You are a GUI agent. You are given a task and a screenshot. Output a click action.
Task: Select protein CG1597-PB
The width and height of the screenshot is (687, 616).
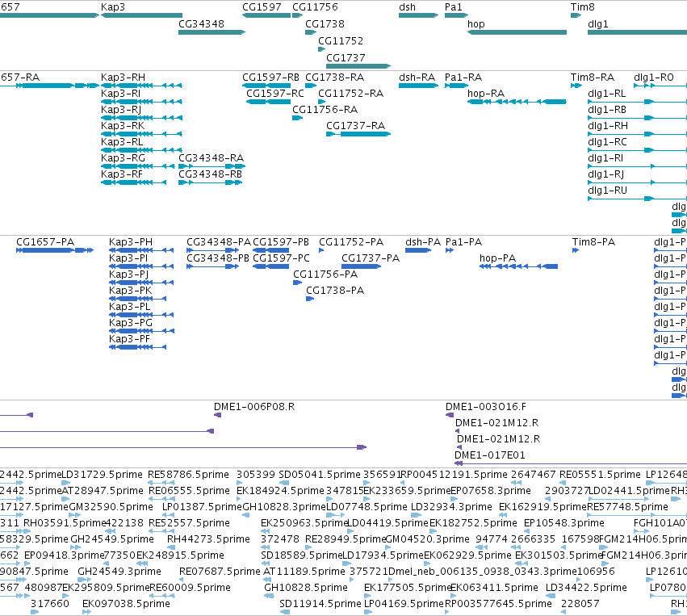point(270,250)
